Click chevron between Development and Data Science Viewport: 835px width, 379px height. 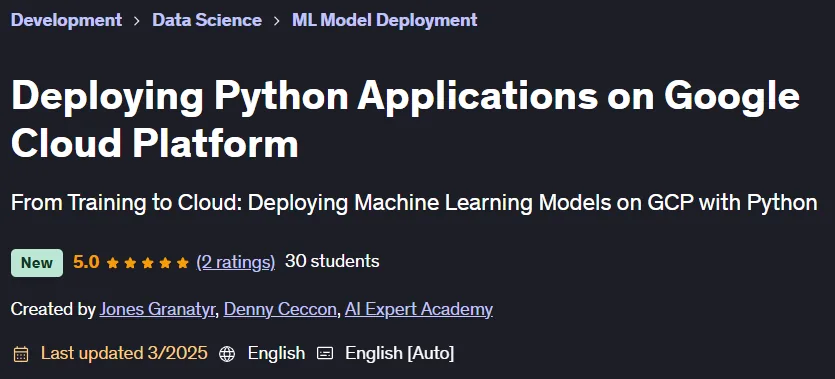pos(137,21)
